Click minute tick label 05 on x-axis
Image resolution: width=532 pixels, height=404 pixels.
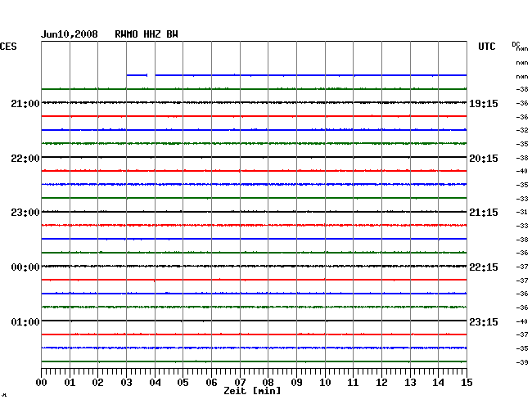pos(183,382)
